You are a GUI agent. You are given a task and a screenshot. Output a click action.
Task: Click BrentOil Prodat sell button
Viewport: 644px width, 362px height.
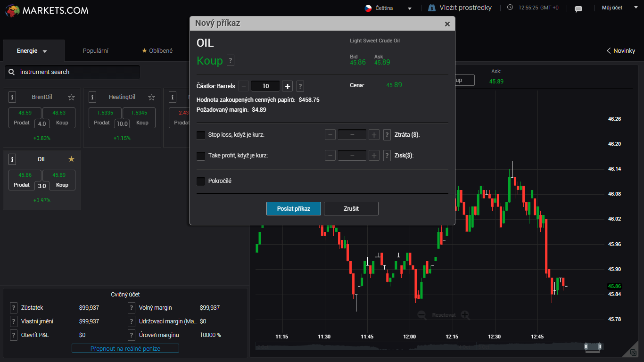coord(22,118)
